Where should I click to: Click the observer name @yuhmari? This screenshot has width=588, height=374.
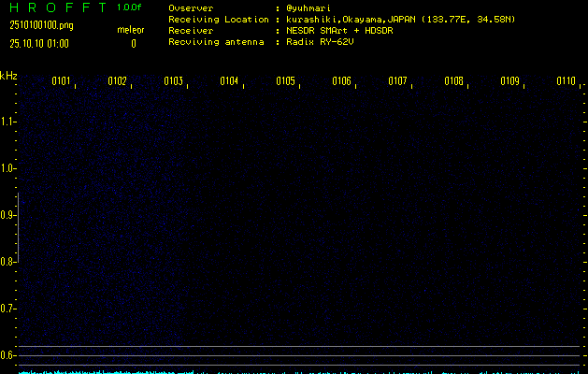[308, 8]
